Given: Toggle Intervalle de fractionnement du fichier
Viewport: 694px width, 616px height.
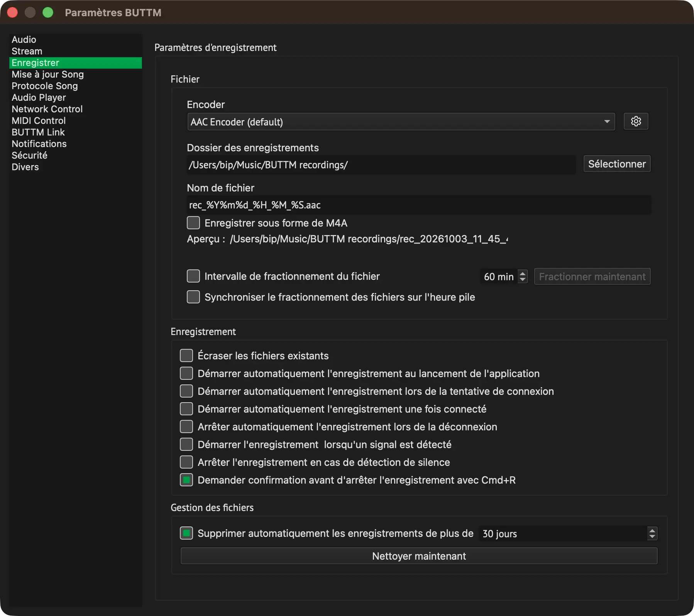Looking at the screenshot, I should point(193,276).
